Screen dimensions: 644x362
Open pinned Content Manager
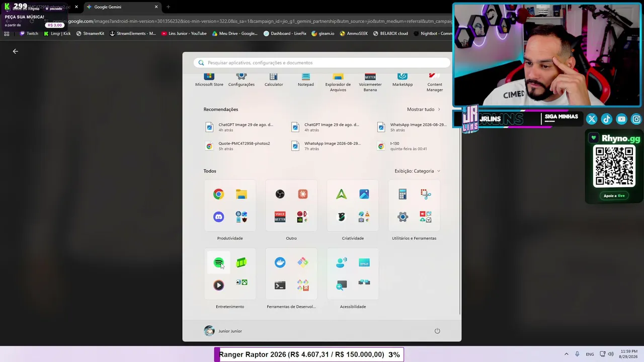coord(435,82)
